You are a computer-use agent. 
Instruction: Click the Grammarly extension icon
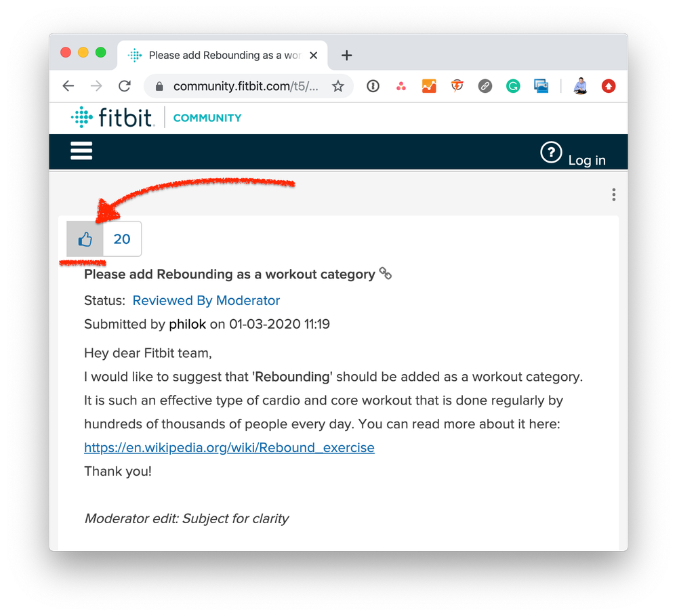click(x=513, y=86)
